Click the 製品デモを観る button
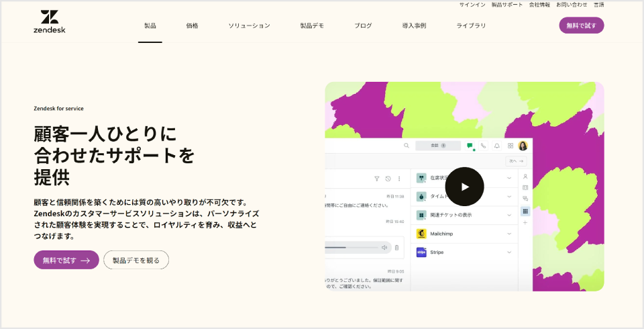This screenshot has width=644, height=329. pyautogui.click(x=136, y=260)
